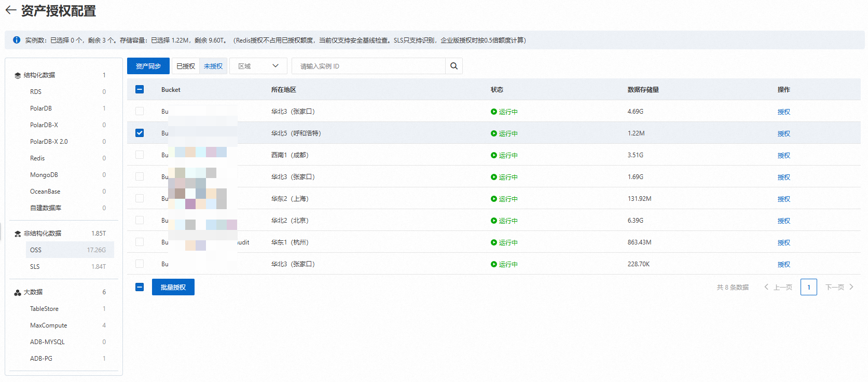Image resolution: width=868 pixels, height=382 pixels.
Task: Select PolarDB-X in the sidebar
Action: [x=70, y=125]
